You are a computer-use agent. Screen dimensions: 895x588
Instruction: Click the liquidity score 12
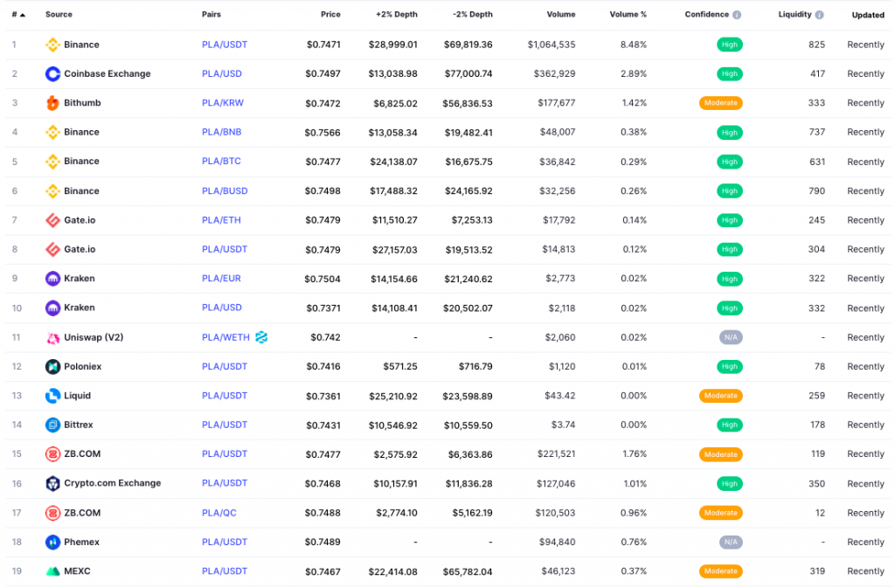tap(820, 513)
